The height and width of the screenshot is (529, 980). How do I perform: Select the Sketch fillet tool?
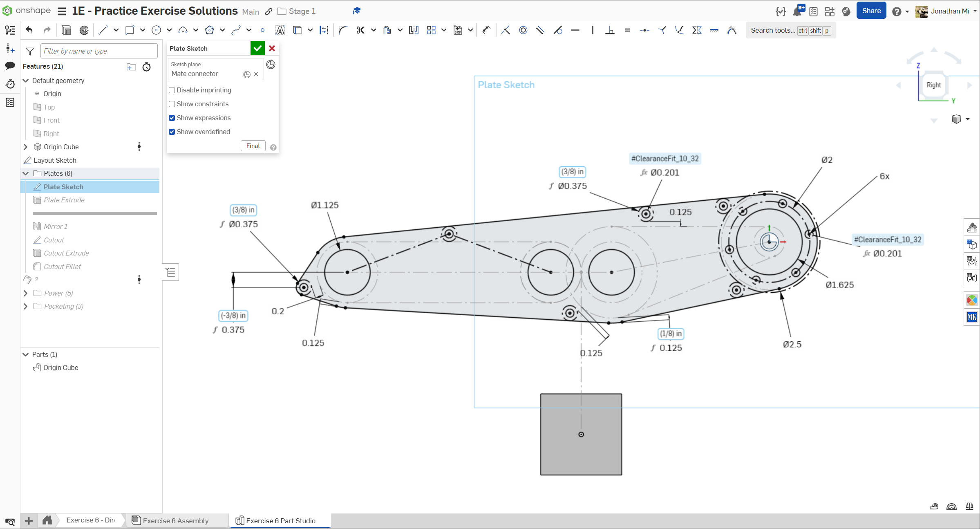pyautogui.click(x=343, y=30)
